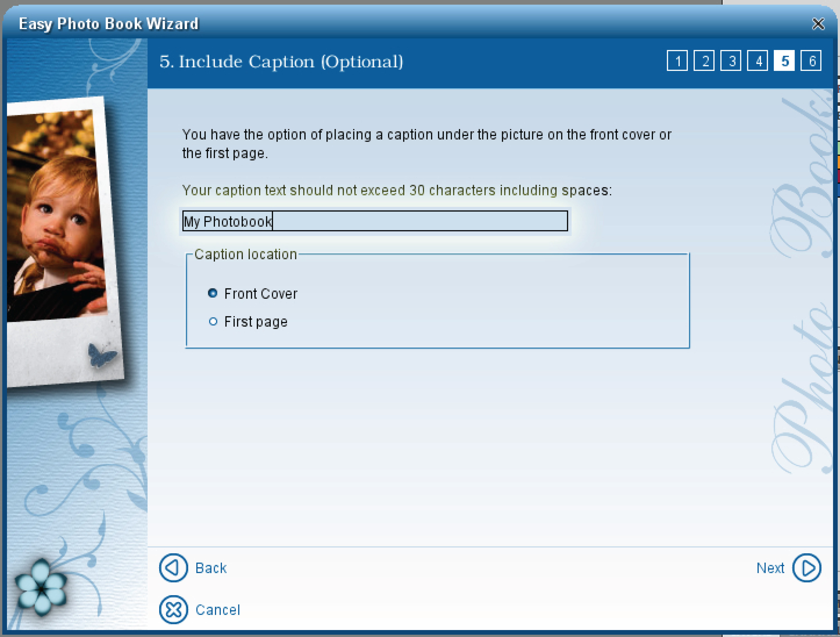This screenshot has height=637, width=840.
Task: Jump to wizard step 6
Action: [811, 61]
